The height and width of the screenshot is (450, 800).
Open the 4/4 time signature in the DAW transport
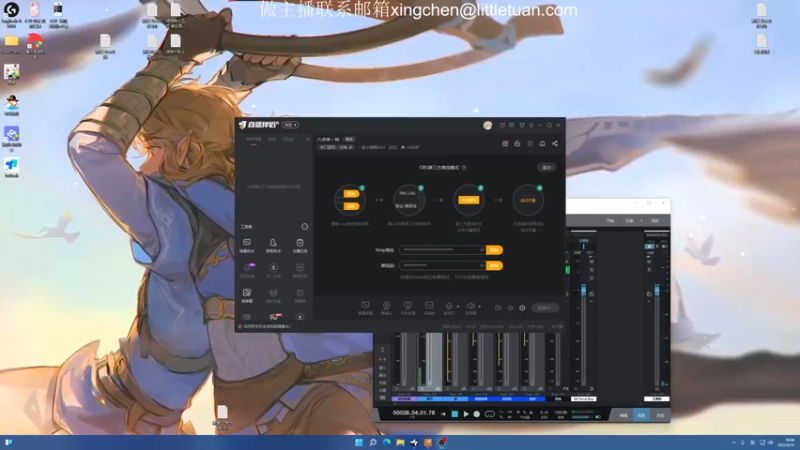(x=544, y=412)
